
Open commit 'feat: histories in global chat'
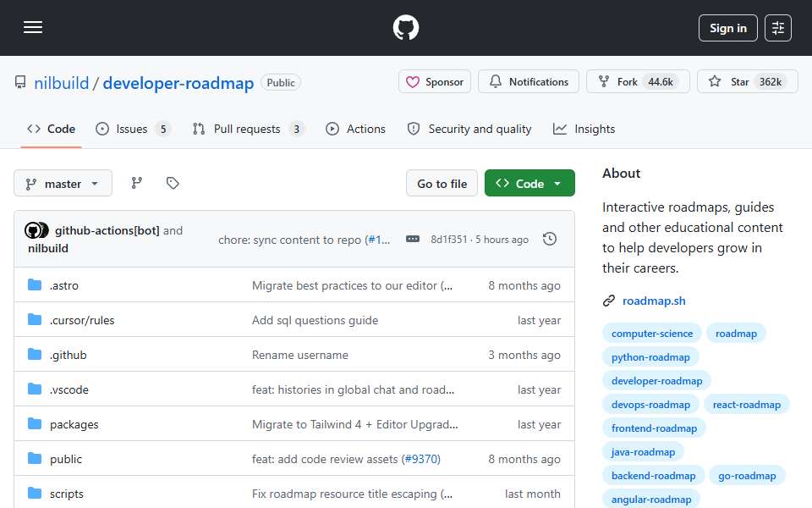pyautogui.click(x=354, y=389)
